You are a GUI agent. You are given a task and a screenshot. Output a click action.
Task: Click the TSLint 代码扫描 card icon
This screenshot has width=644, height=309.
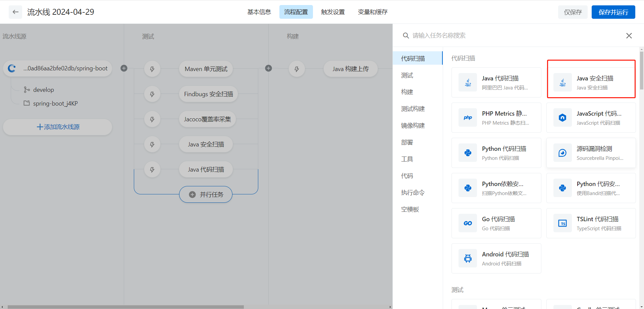[x=562, y=223]
